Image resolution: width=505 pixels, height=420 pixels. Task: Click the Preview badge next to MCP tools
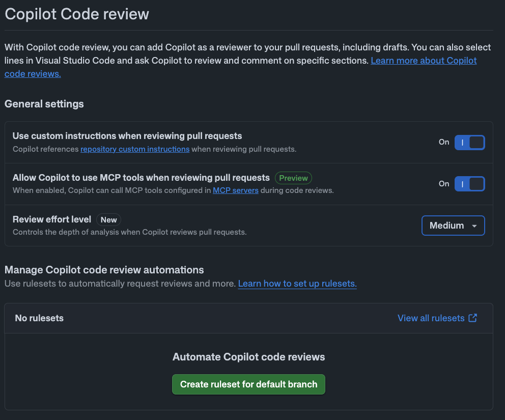[x=293, y=178]
